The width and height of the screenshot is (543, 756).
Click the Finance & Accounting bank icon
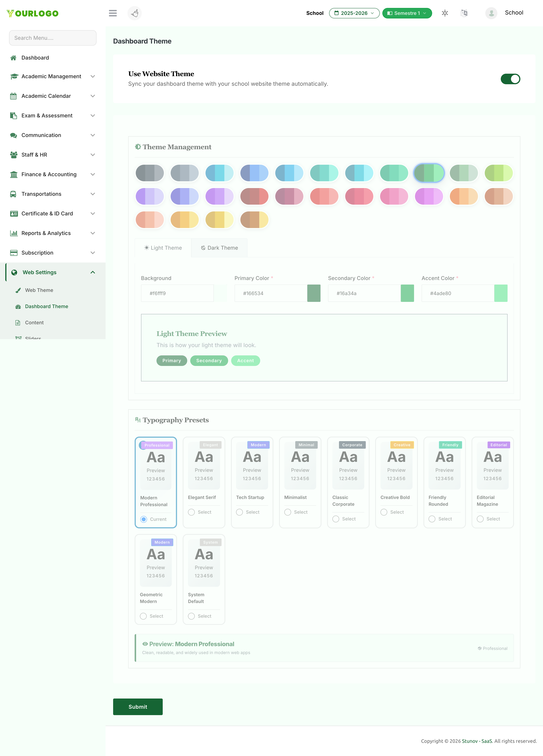pos(14,174)
